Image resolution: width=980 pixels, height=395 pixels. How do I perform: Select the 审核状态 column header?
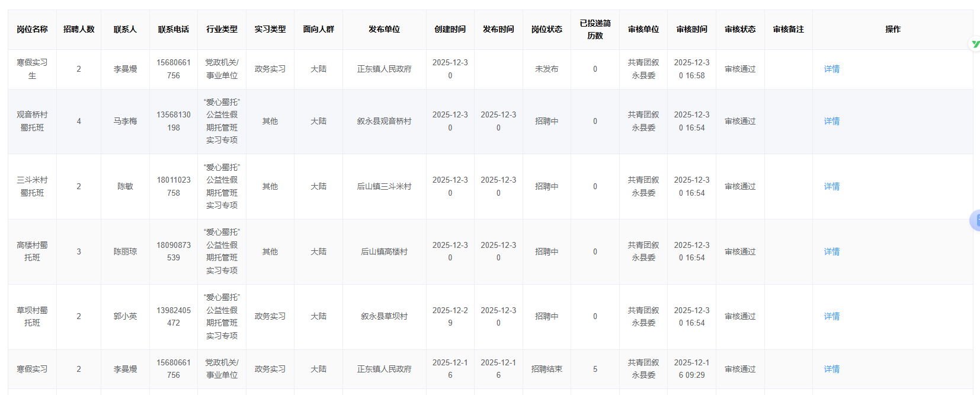click(740, 29)
